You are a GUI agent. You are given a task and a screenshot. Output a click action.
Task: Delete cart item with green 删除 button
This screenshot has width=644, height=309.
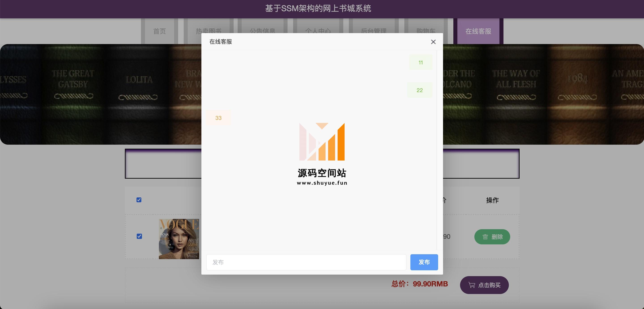pyautogui.click(x=492, y=237)
